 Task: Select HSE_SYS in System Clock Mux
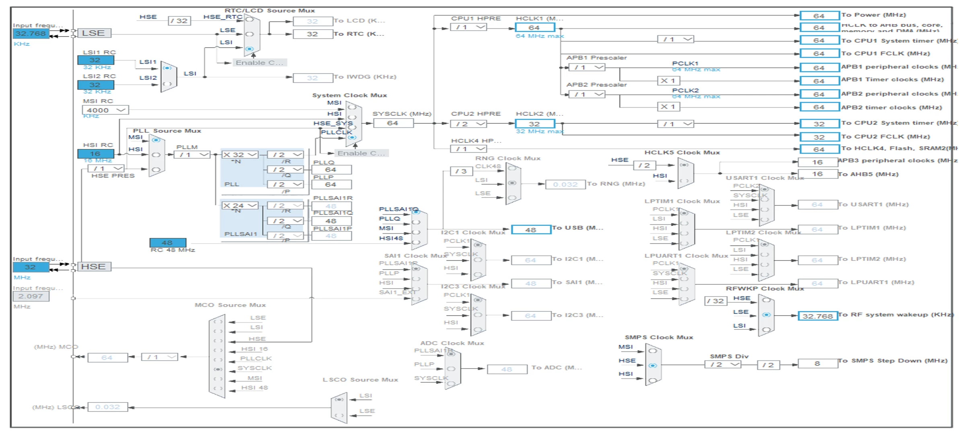pyautogui.click(x=352, y=127)
